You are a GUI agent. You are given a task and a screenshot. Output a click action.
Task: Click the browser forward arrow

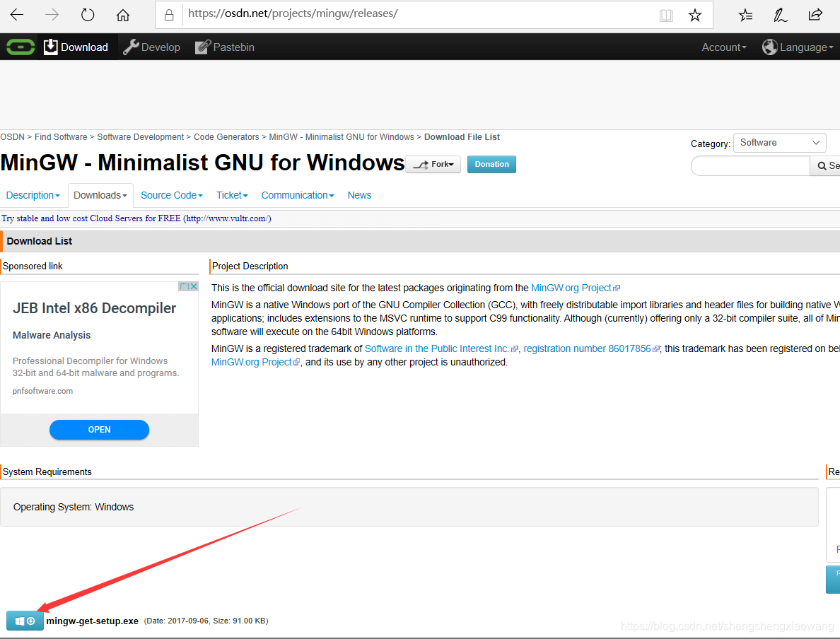(52, 14)
